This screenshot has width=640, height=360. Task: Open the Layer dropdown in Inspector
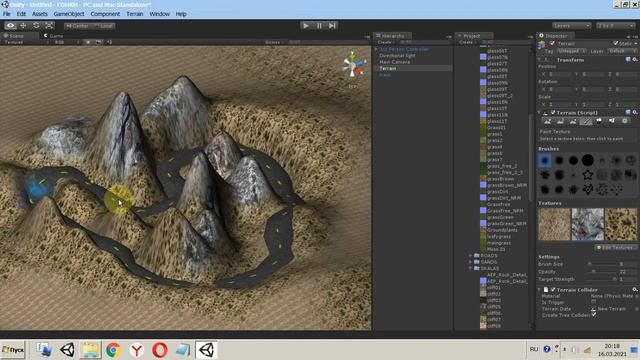pos(622,51)
